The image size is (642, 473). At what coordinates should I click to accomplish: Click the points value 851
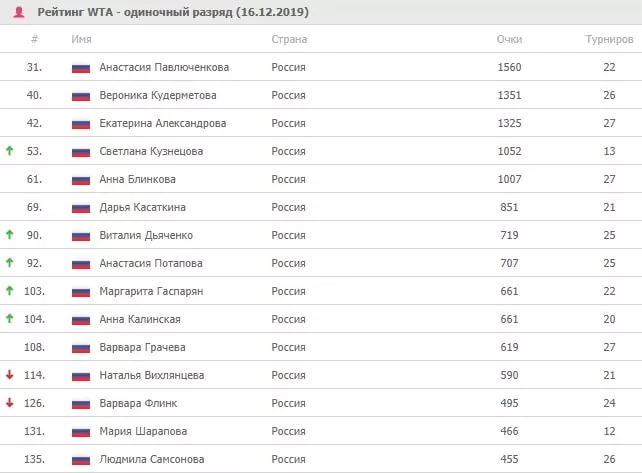point(509,207)
